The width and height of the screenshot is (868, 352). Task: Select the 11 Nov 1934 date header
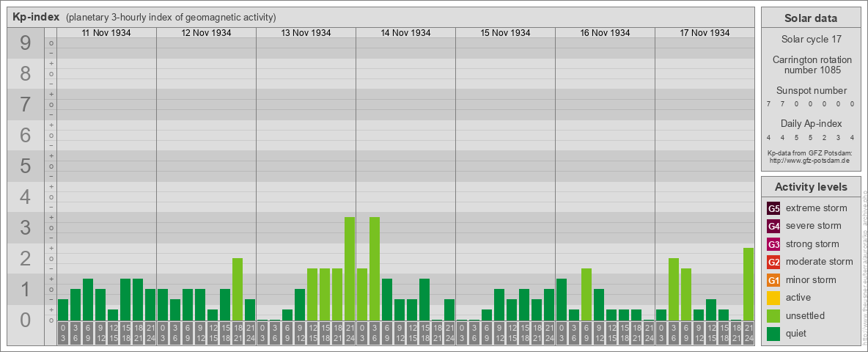106,33
